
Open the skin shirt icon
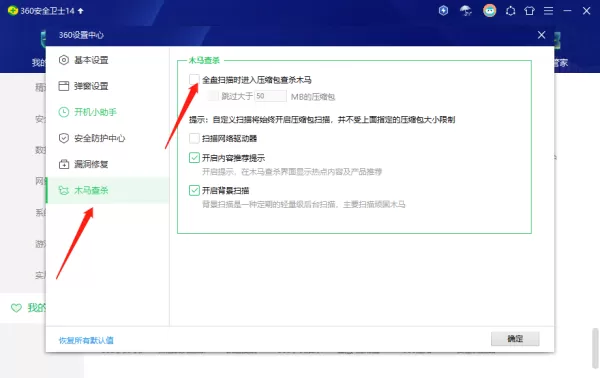point(530,11)
